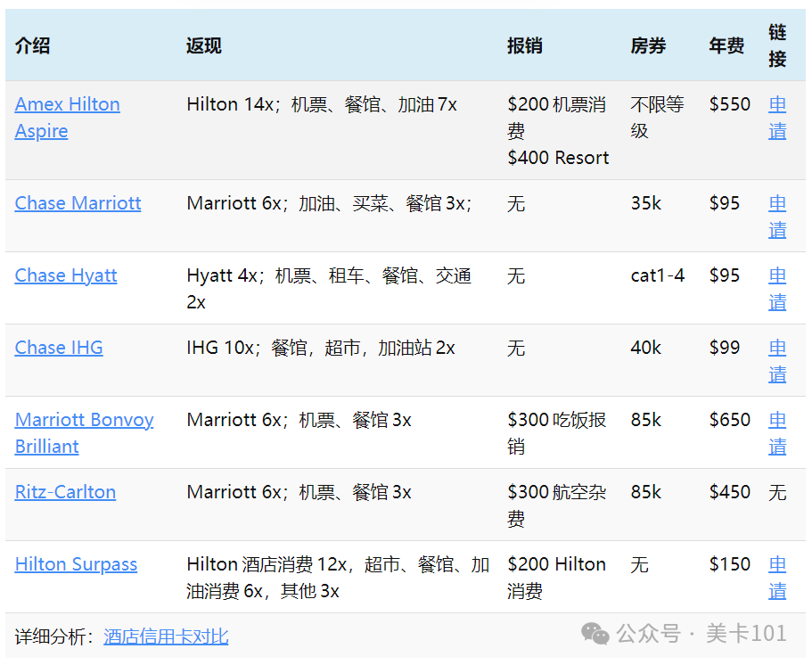Click the 报销 column header
The height and width of the screenshot is (665, 812).
click(525, 45)
